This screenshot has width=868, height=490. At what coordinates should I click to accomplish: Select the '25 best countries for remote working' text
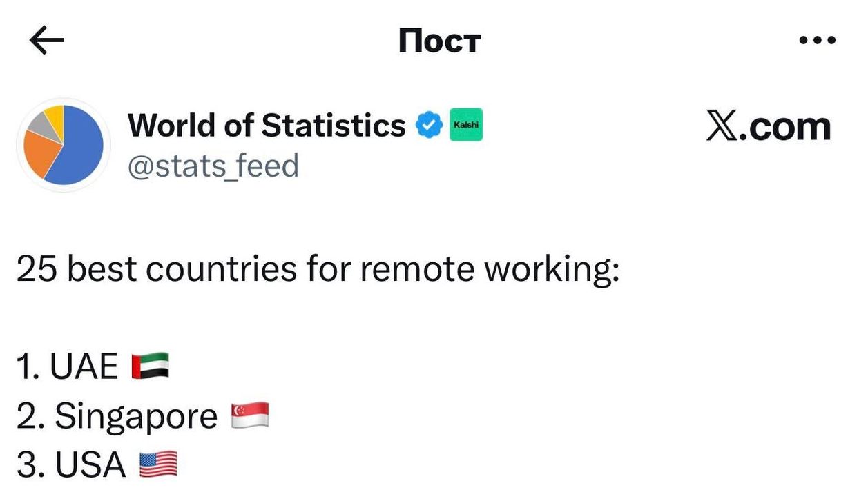click(318, 270)
